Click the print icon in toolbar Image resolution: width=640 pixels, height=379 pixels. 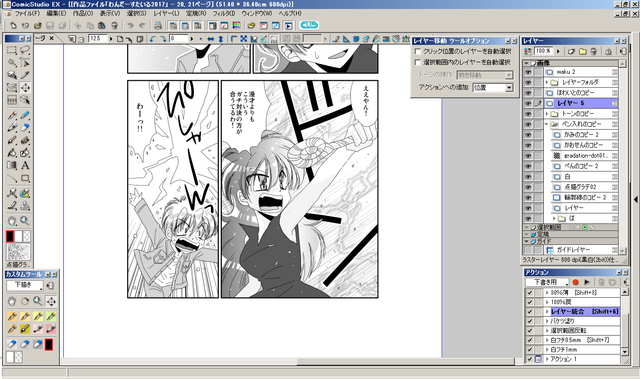pyautogui.click(x=158, y=26)
